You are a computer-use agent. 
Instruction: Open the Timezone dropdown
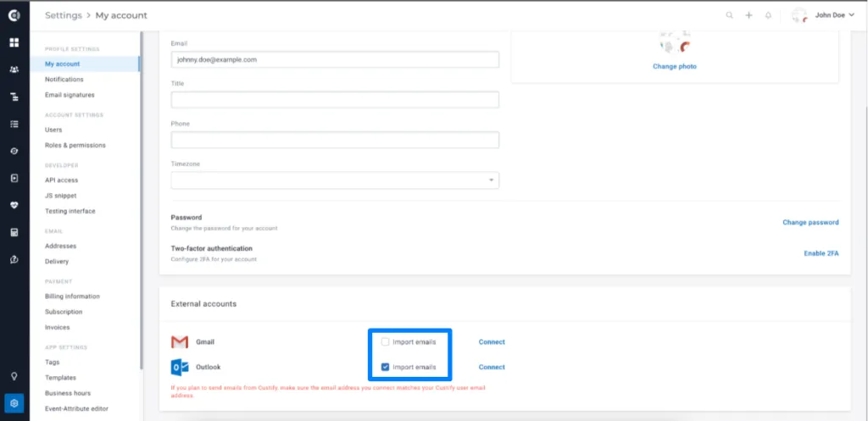pyautogui.click(x=335, y=180)
